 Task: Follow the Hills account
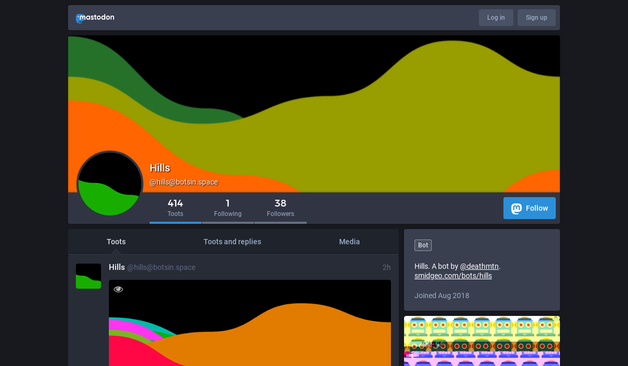pyautogui.click(x=529, y=208)
